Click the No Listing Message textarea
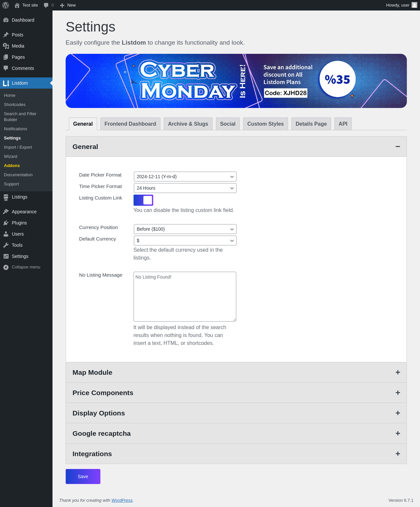Viewport: 420px width, 507px height. [x=185, y=297]
